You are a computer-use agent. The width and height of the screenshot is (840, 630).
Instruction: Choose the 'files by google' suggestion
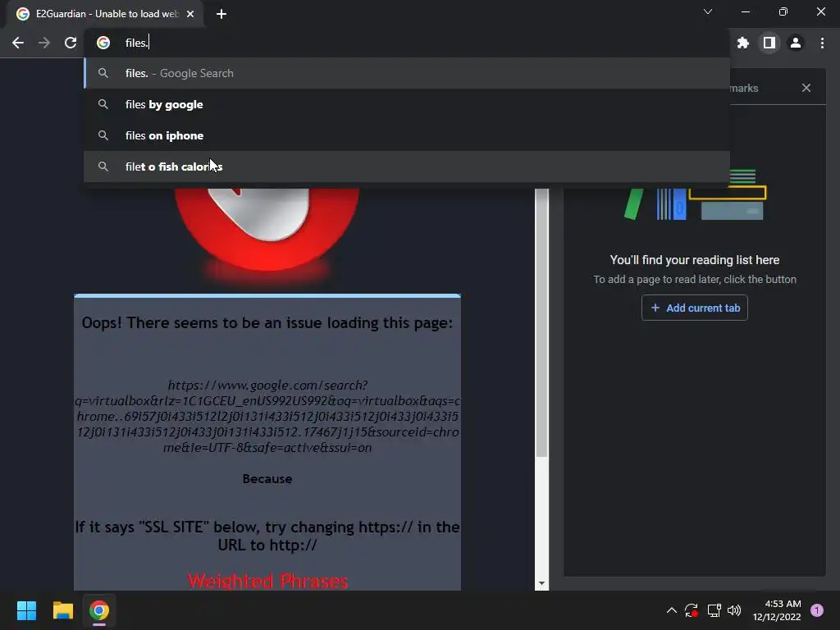click(407, 104)
